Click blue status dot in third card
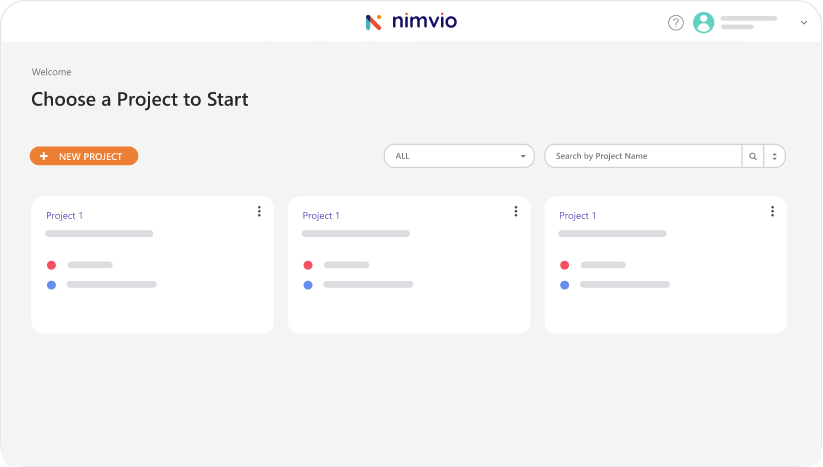Image resolution: width=823 pixels, height=467 pixels. pos(564,285)
